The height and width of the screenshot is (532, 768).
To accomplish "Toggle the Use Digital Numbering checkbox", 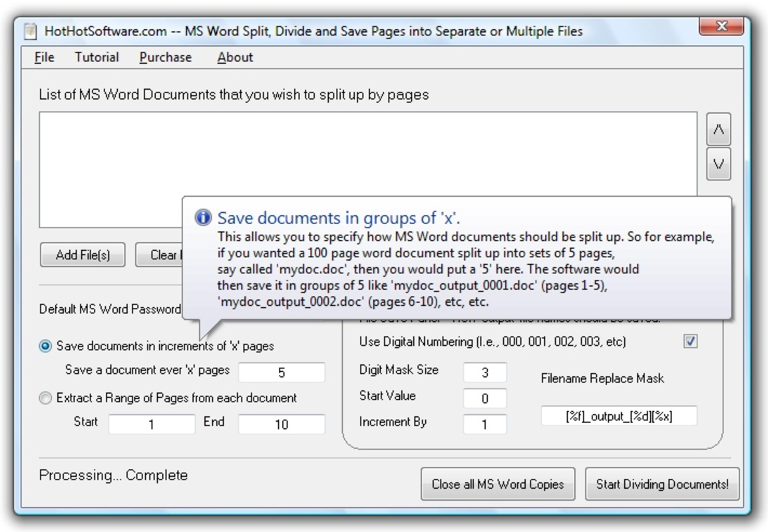I will pyautogui.click(x=691, y=341).
